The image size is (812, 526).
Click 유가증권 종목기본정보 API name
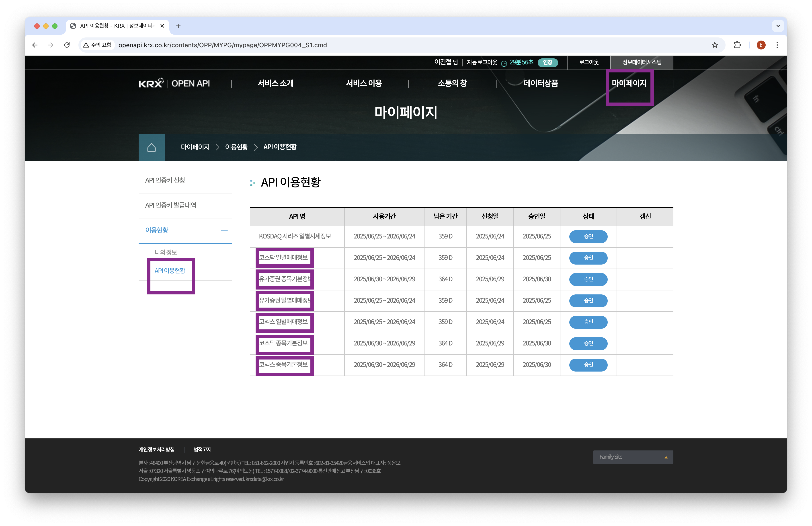click(x=285, y=279)
